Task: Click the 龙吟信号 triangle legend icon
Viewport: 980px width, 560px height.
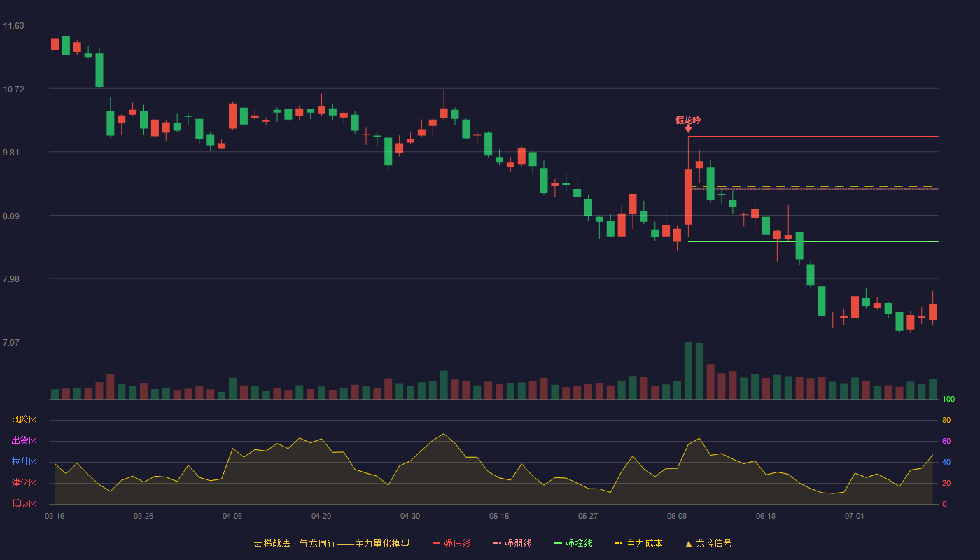Action: [689, 543]
